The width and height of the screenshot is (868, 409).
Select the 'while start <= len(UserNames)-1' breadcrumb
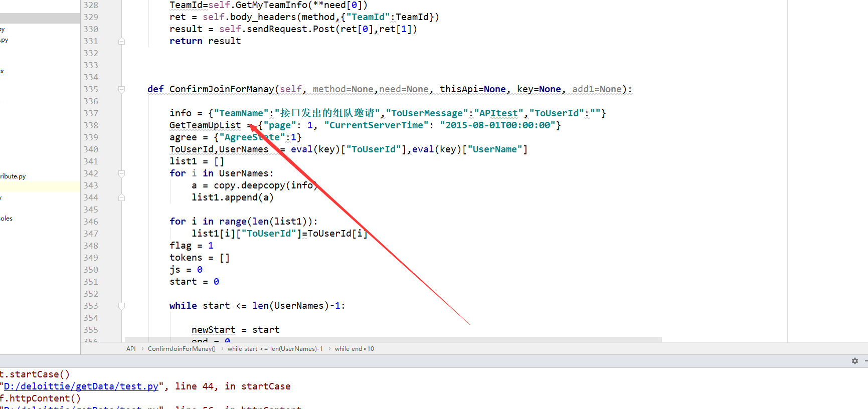[x=275, y=349]
